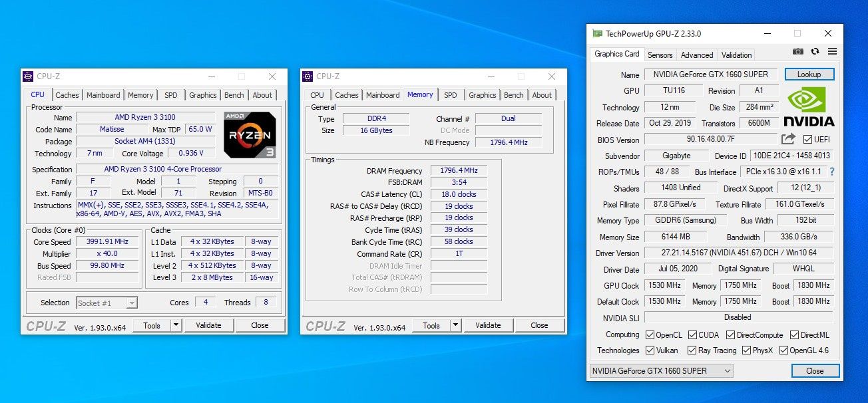Screen dimensions: 868x403
Task: Click Validate in the left CPU-Z window
Action: pos(208,325)
